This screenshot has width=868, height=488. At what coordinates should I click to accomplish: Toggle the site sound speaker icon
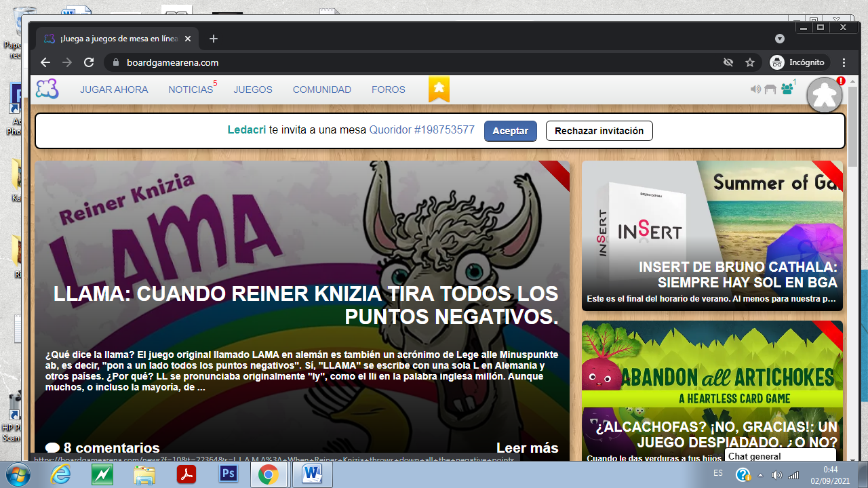tap(755, 89)
